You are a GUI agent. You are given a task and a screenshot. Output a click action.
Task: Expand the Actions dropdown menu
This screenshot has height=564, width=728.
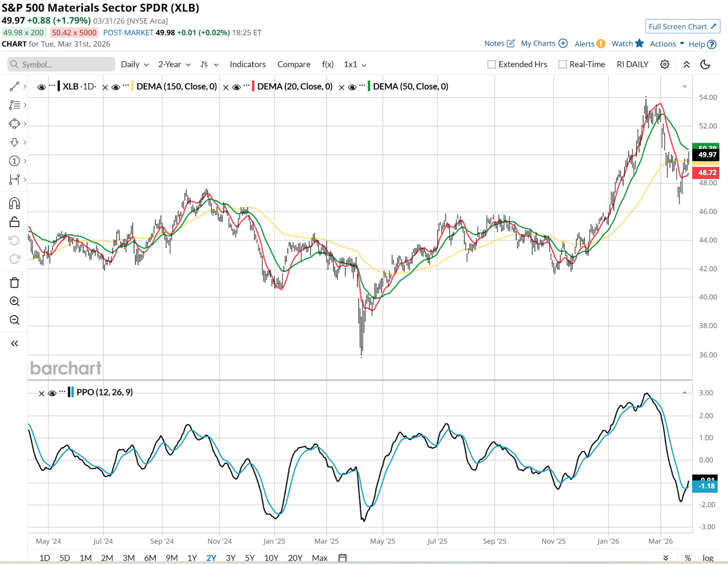[667, 44]
